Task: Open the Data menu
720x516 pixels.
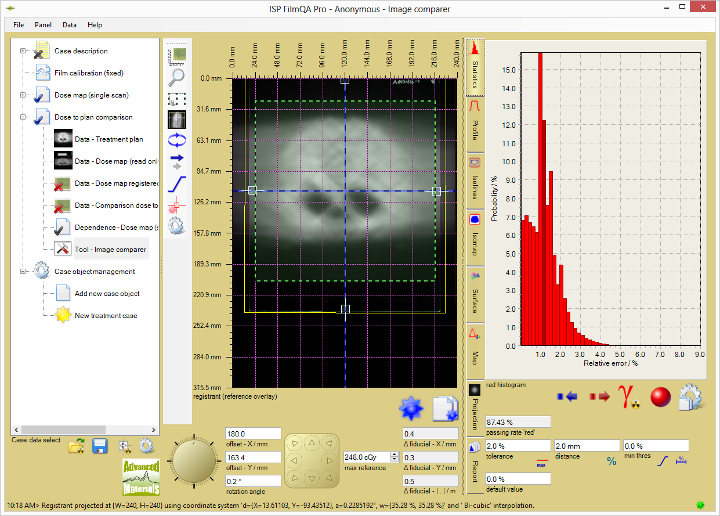Action: point(69,25)
